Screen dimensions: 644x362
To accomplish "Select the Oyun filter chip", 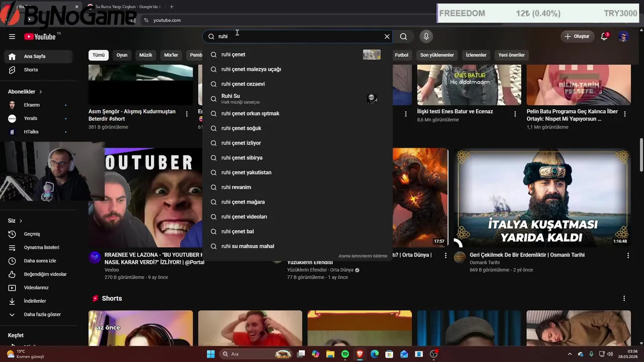I will [x=122, y=55].
